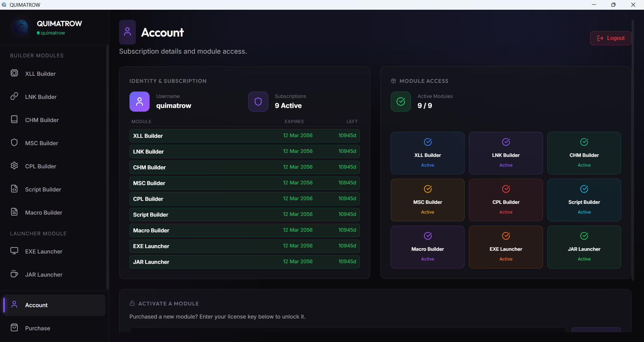Click the green Active Modules checkmark icon
The image size is (644, 342).
(x=400, y=102)
